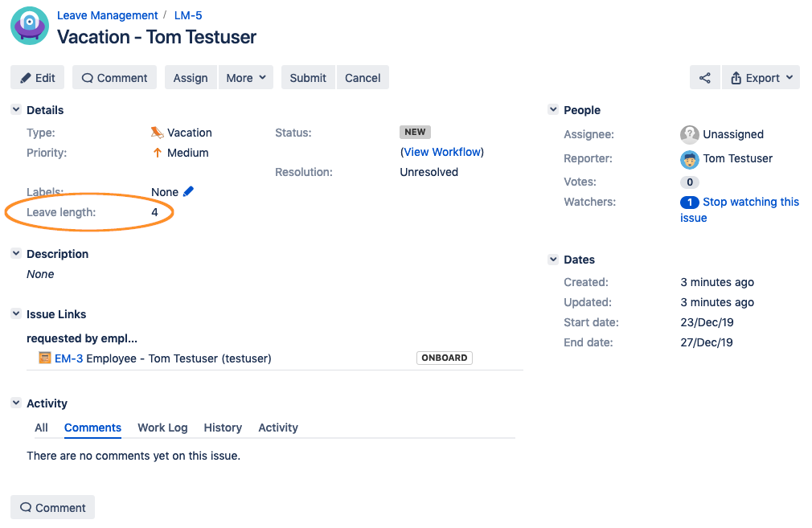Click the share icon button
Image resolution: width=812 pixels, height=528 pixels.
[704, 78]
